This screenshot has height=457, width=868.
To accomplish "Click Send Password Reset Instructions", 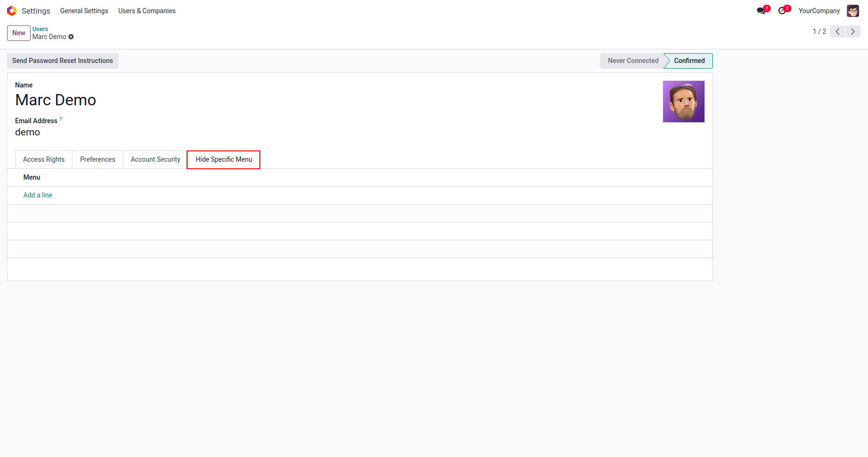I will pos(63,61).
